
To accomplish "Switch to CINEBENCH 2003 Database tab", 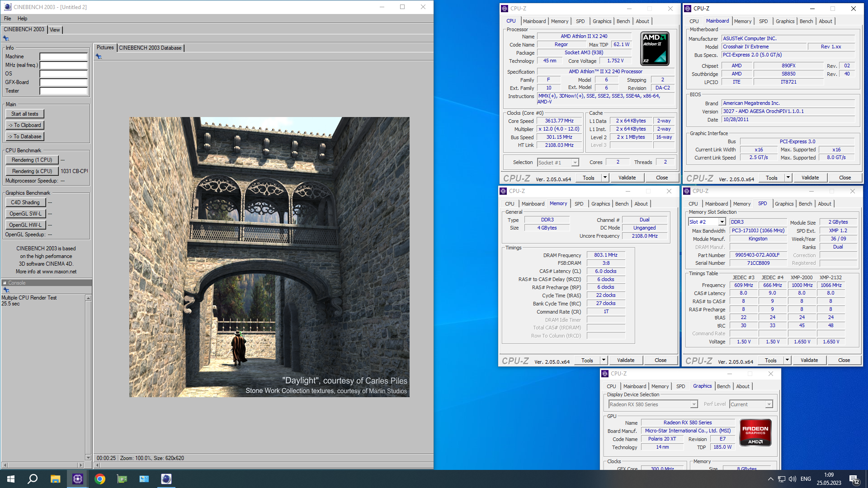I will (x=150, y=48).
